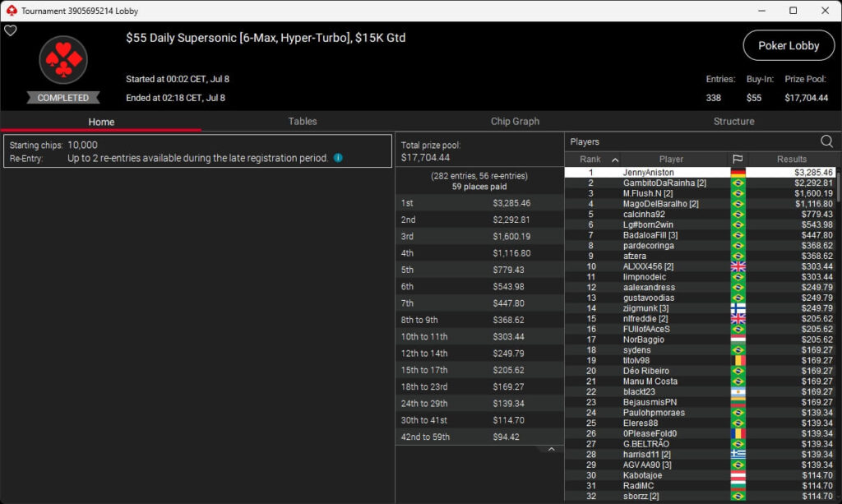View the Structure tab

click(733, 122)
